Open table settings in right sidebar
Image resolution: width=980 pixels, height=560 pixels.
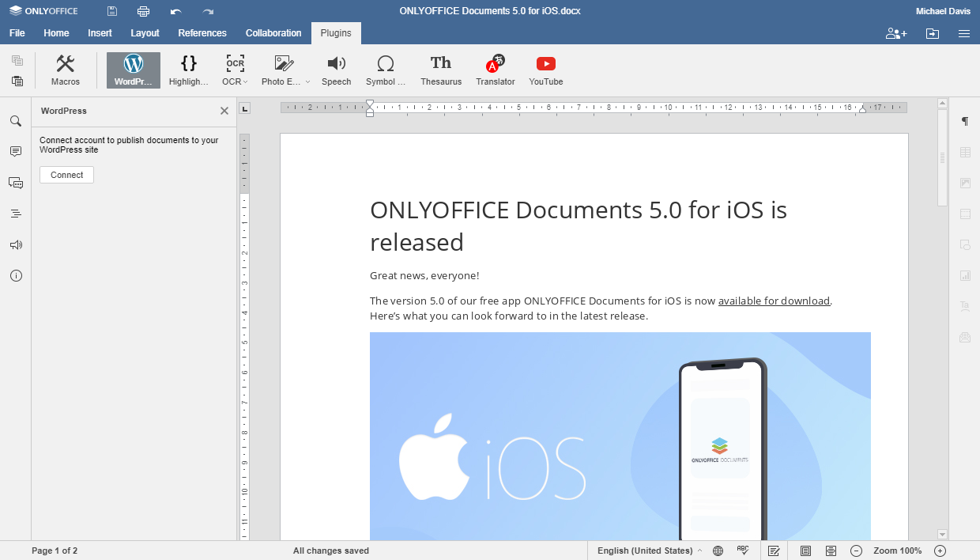point(965,152)
